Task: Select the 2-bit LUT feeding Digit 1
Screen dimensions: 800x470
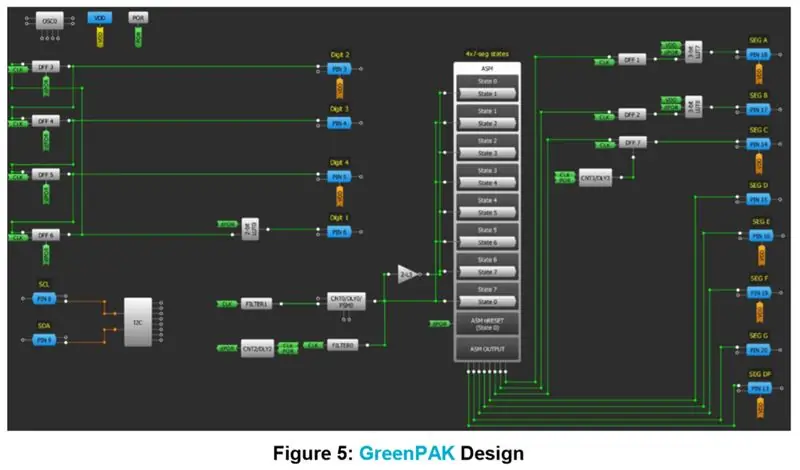Action: click(x=250, y=229)
